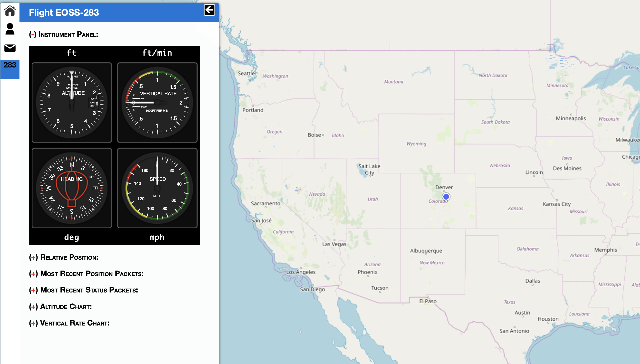
Task: Click the Nebraska state label
Action: [x=500, y=166]
